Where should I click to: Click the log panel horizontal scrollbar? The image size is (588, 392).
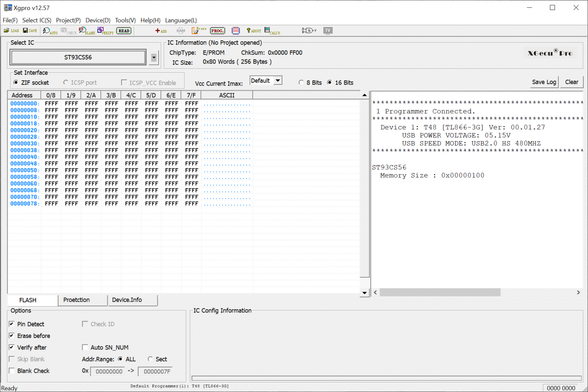click(x=440, y=292)
